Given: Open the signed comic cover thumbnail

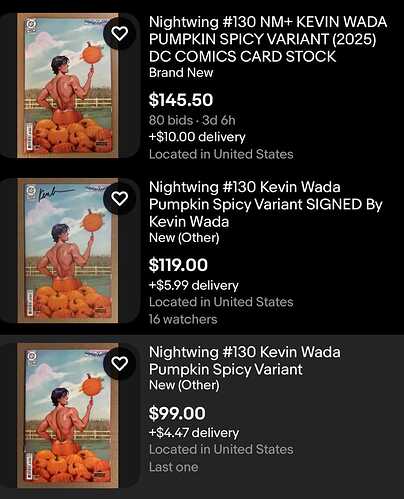Looking at the screenshot, I should (x=68, y=250).
